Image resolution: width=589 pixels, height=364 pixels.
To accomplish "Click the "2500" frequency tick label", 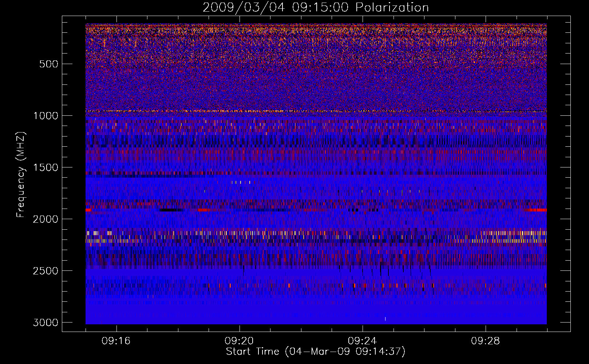I will (46, 271).
